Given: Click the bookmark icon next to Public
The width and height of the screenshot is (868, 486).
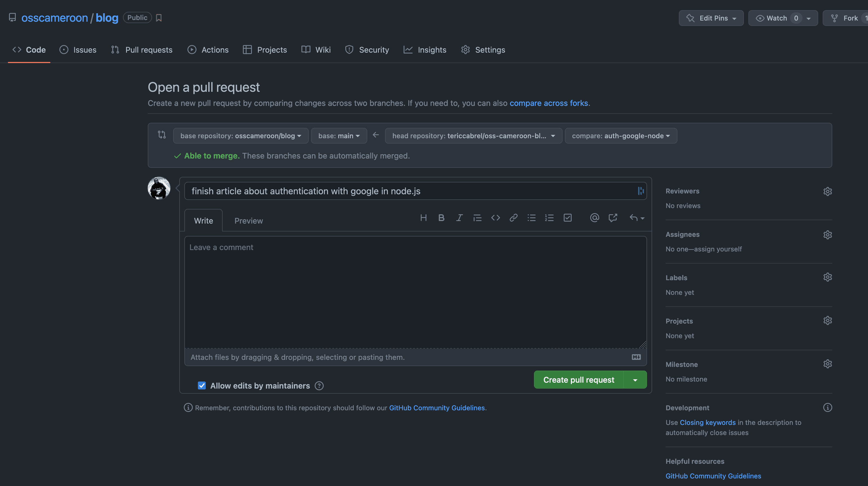Looking at the screenshot, I should pos(159,18).
